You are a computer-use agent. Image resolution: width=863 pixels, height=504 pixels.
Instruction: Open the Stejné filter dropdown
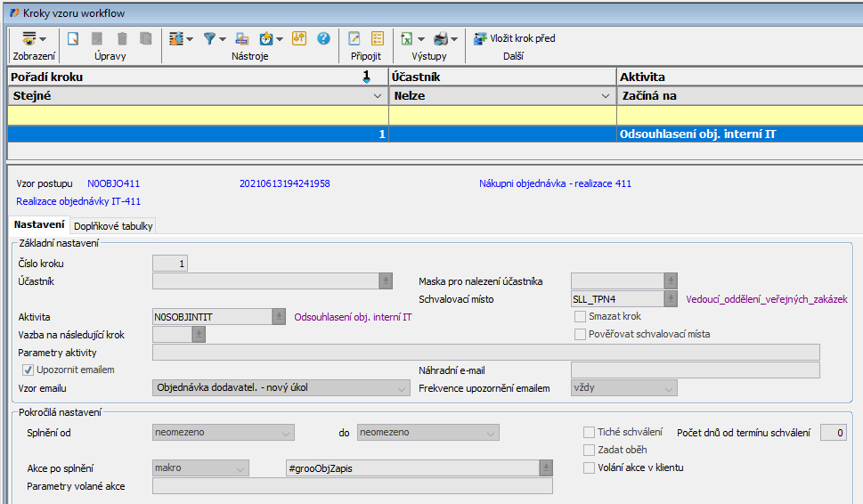(x=376, y=95)
